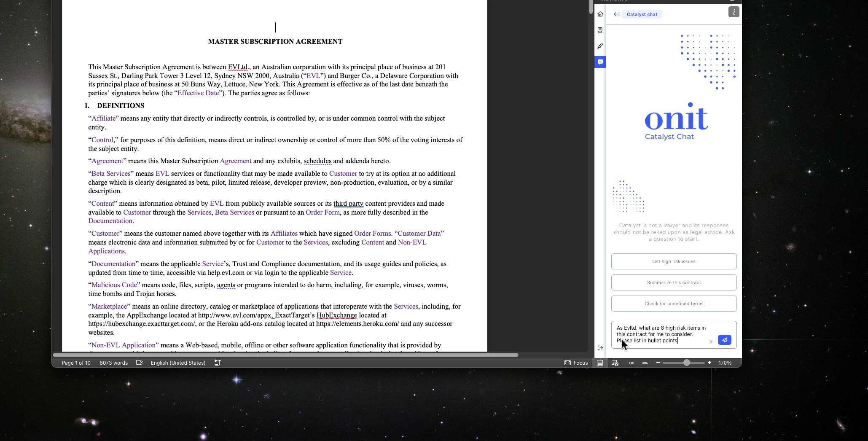Click the DEFINITIONS section heading
Viewport: 868px width, 441px height.
pyautogui.click(x=121, y=105)
